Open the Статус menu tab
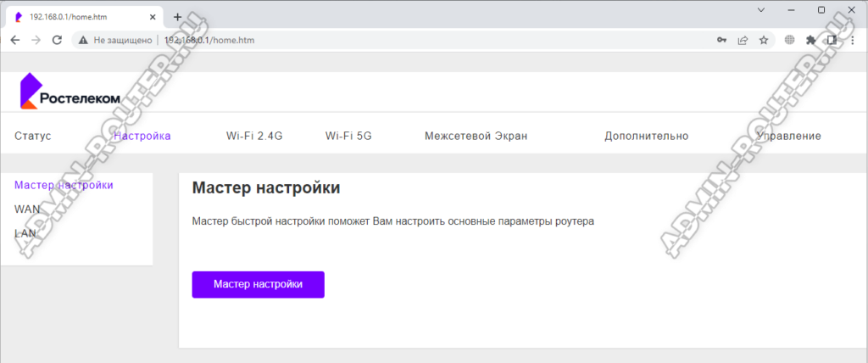 pyautogui.click(x=33, y=136)
